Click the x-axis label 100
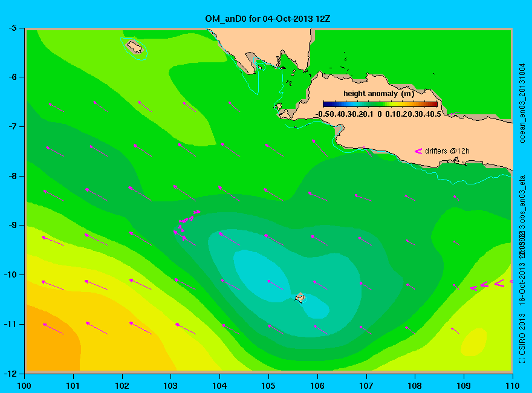The image size is (532, 393). click(24, 386)
